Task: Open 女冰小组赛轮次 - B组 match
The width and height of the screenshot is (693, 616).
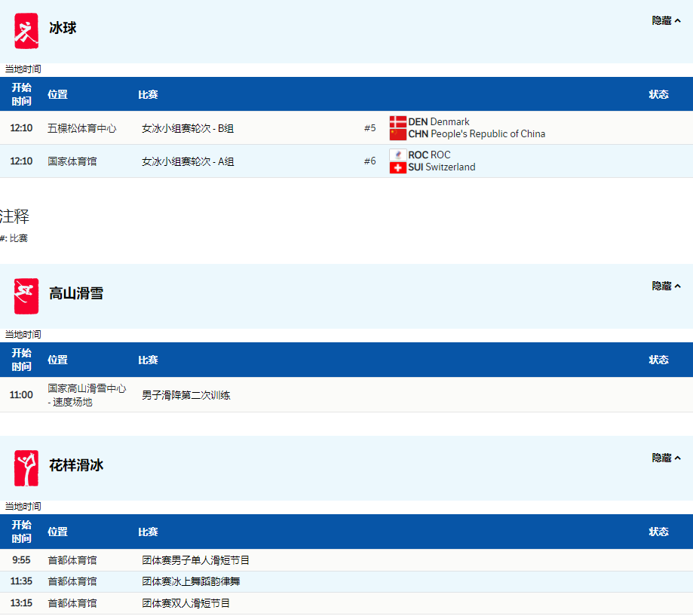Action: [188, 129]
